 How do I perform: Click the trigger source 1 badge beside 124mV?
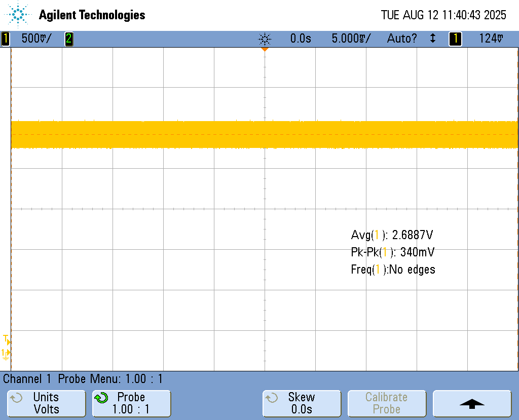[x=455, y=39]
